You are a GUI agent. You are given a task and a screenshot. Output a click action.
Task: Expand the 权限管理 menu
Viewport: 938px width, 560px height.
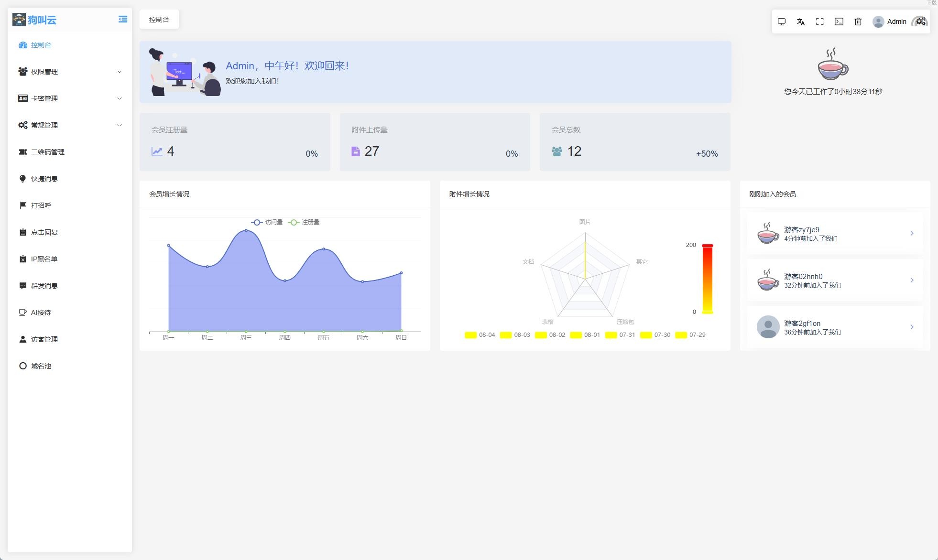(70, 72)
